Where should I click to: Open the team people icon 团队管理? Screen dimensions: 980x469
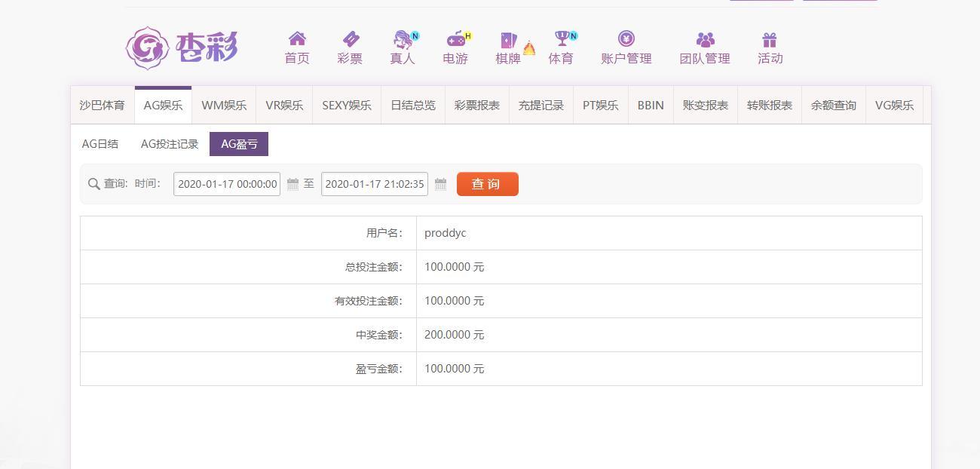[705, 39]
